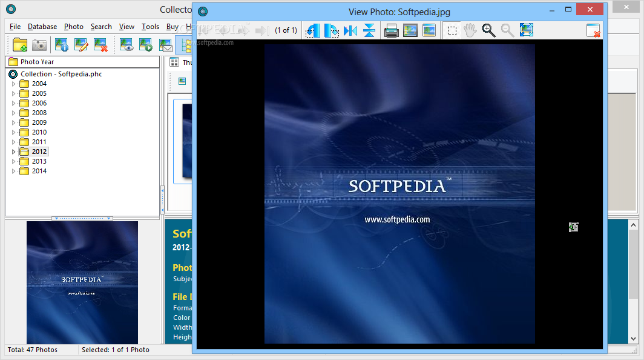Open photo information in main toolbar
Viewport: 644px width, 360px height.
(62, 45)
